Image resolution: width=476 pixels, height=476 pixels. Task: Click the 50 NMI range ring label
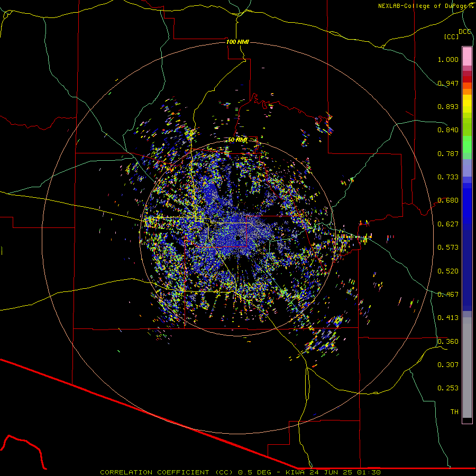(237, 140)
